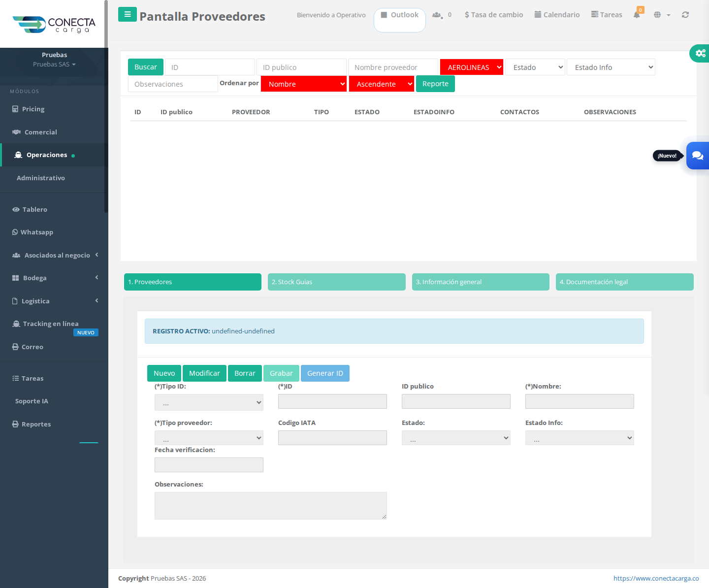The width and height of the screenshot is (709, 588).
Task: Click the Borrar button
Action: coord(245,373)
